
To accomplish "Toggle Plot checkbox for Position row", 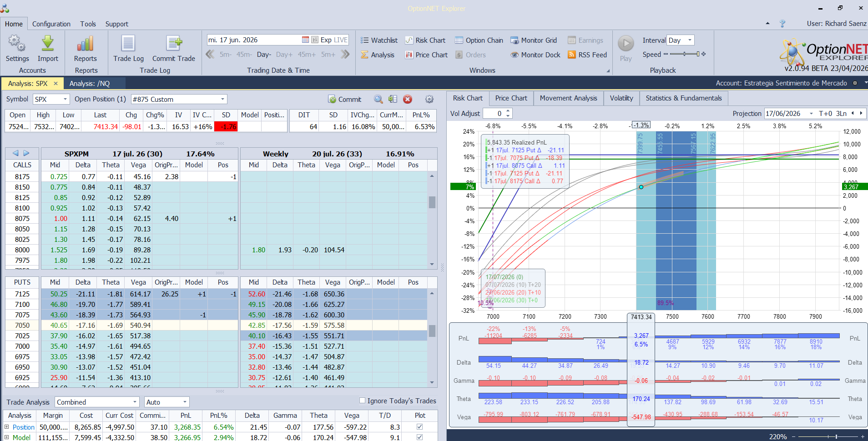I will point(419,427).
